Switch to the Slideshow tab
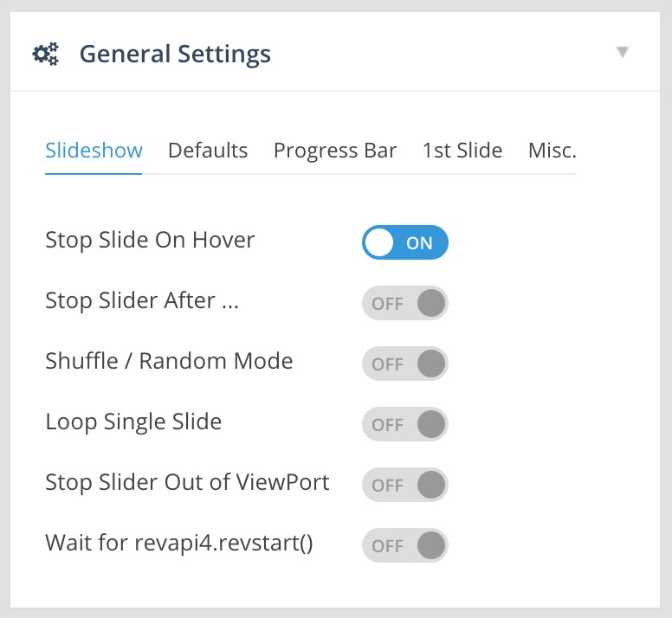 pos(94,151)
